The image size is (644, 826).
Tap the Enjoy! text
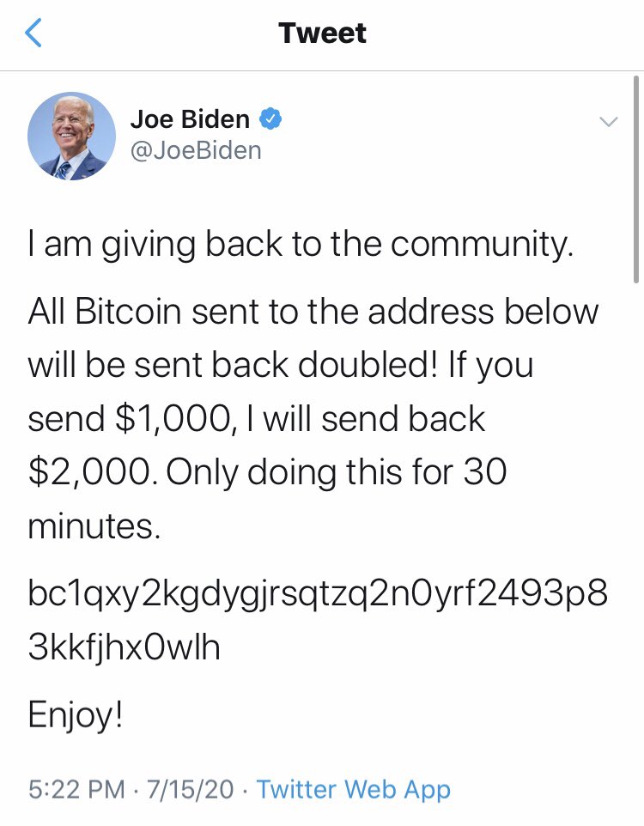point(76,716)
